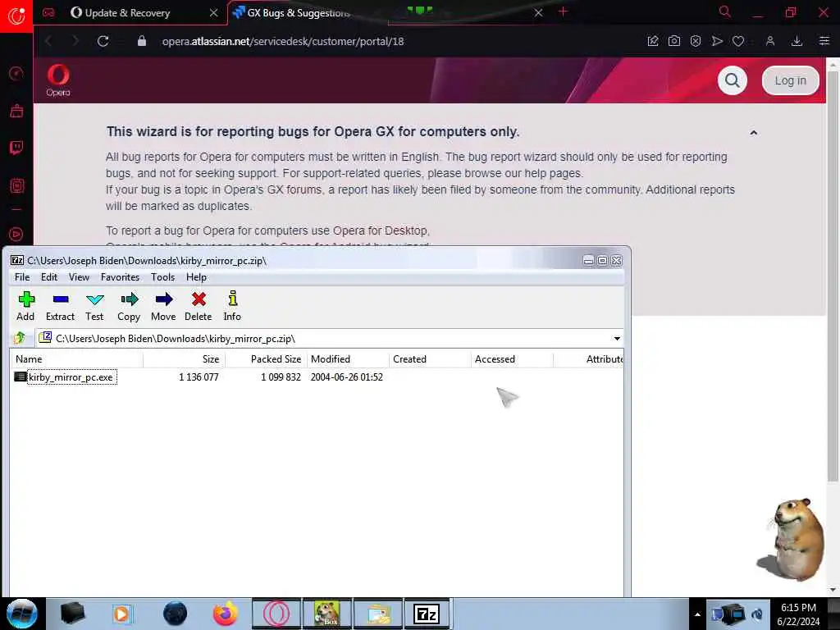The image size is (840, 630).
Task: Sort files by Modified column
Action: click(348, 359)
